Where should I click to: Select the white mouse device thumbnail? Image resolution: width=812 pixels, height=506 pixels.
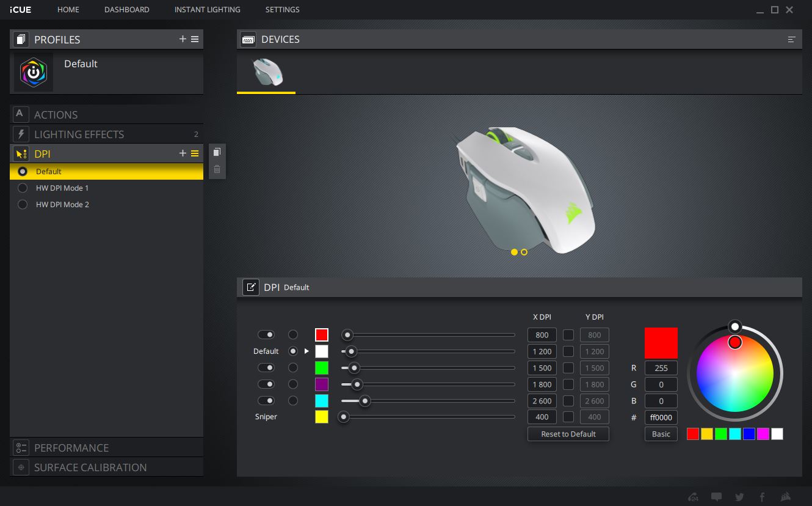point(267,71)
